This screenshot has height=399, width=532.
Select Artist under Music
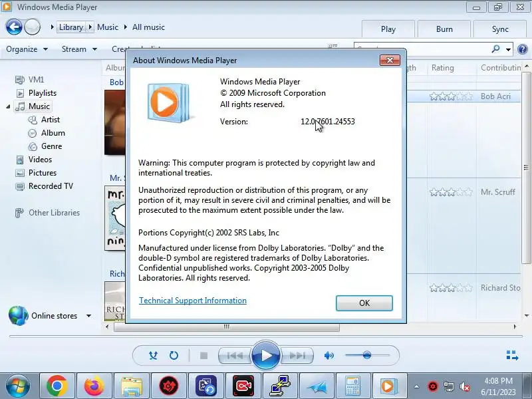44,120
